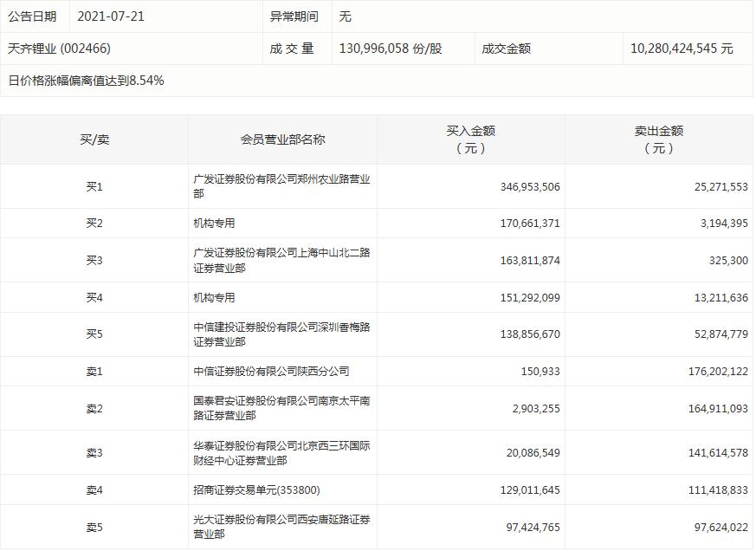Click the 成交量 label
The image size is (756, 551).
292,49
